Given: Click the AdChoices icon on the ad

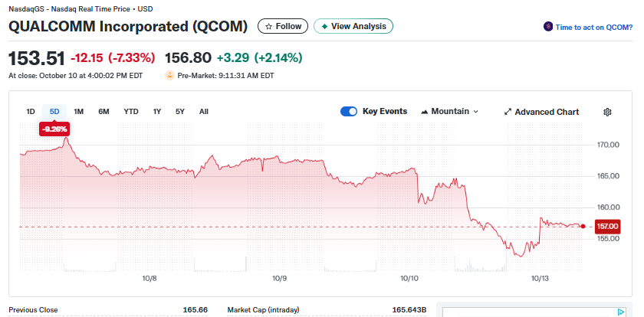Looking at the screenshot, I should pyautogui.click(x=620, y=312).
